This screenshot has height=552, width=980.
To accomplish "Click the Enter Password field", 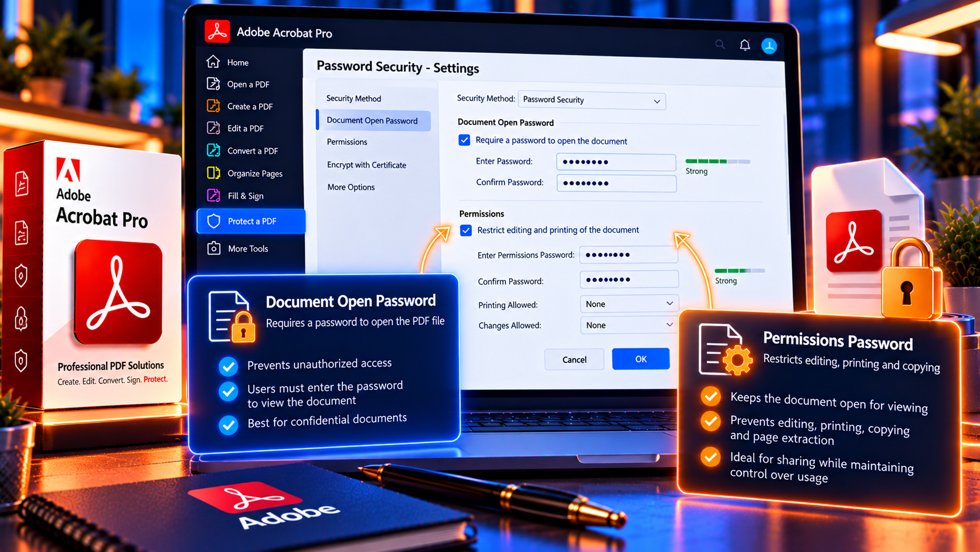I will [x=616, y=162].
